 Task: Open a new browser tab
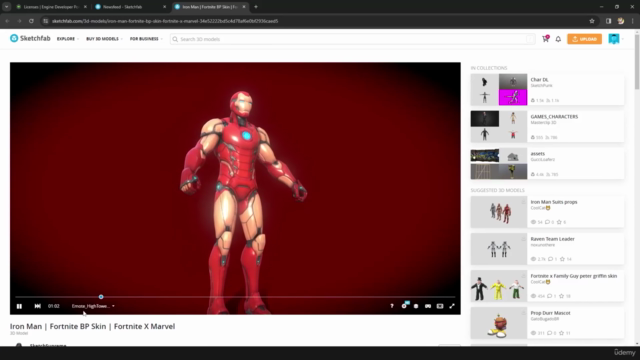tap(256, 7)
